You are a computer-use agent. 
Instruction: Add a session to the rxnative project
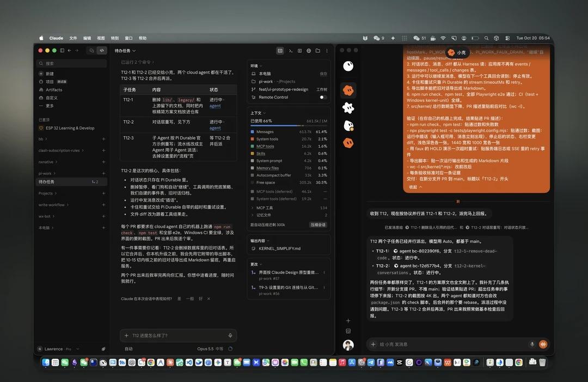(x=103, y=162)
